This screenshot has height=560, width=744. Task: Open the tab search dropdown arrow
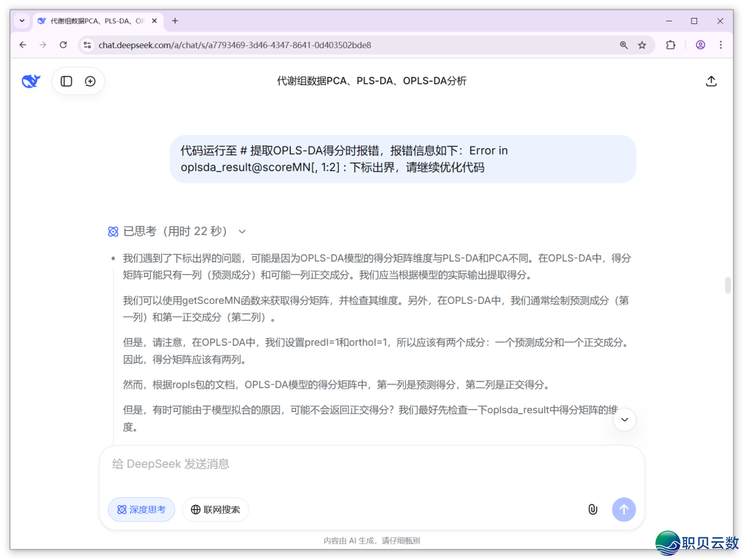(21, 21)
